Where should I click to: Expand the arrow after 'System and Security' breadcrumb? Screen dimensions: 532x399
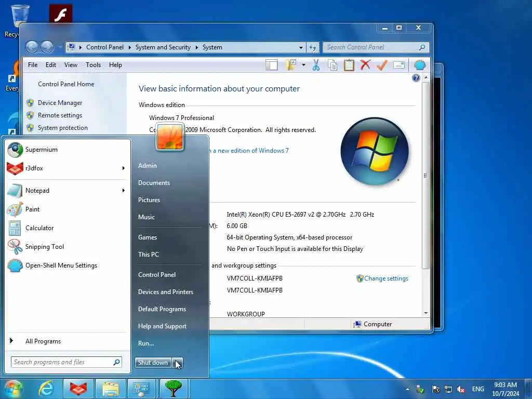pyautogui.click(x=196, y=47)
